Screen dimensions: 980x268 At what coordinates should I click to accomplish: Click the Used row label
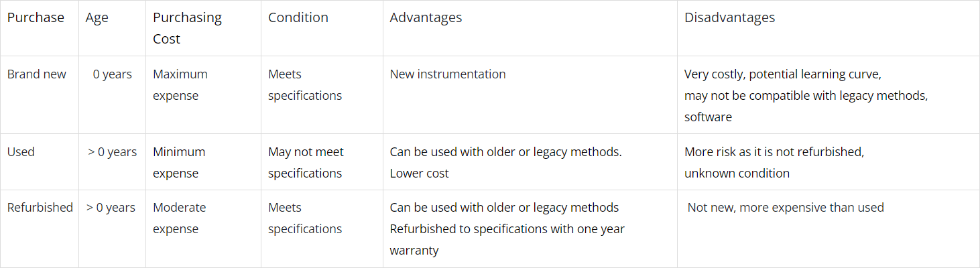pos(21,152)
